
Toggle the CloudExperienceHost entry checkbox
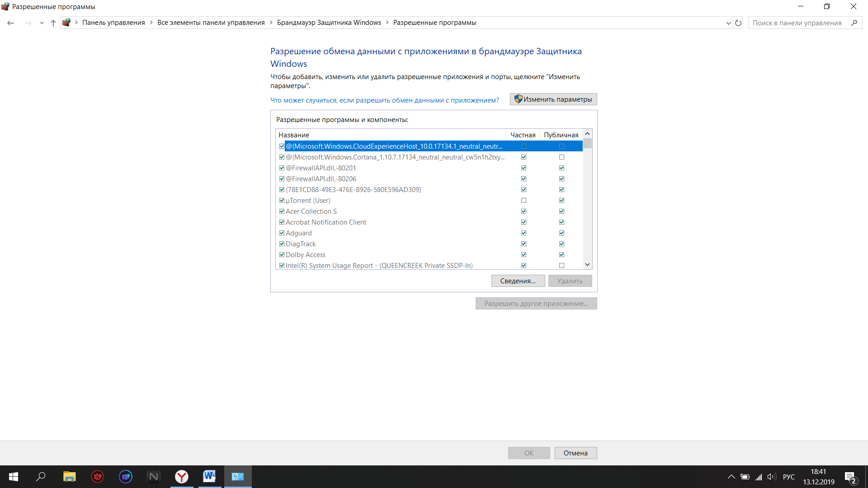[282, 146]
